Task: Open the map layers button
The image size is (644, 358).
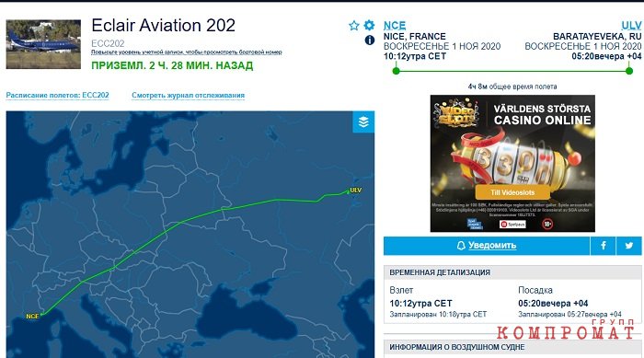Action: (363, 122)
